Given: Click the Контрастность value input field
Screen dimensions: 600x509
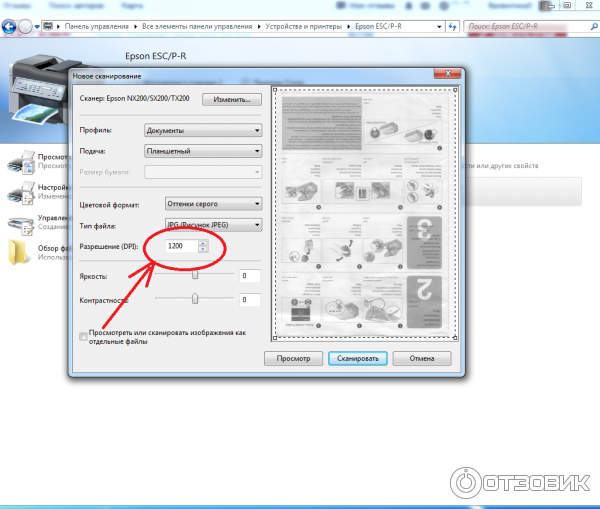Looking at the screenshot, I should pyautogui.click(x=249, y=300).
